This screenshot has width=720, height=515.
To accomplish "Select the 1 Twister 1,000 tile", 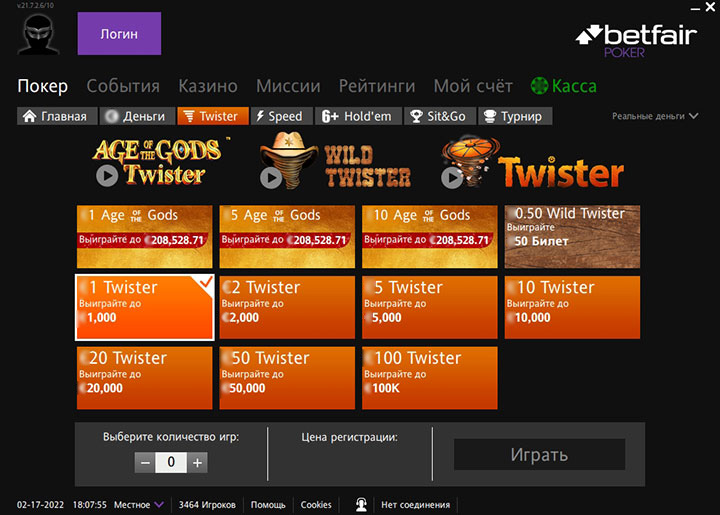I will tap(145, 308).
